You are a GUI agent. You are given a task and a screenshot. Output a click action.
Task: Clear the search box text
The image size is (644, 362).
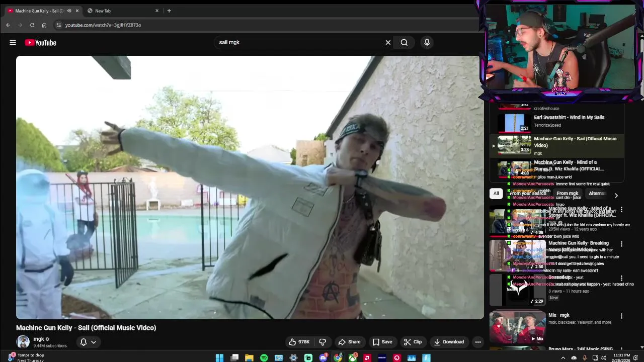pos(388,43)
